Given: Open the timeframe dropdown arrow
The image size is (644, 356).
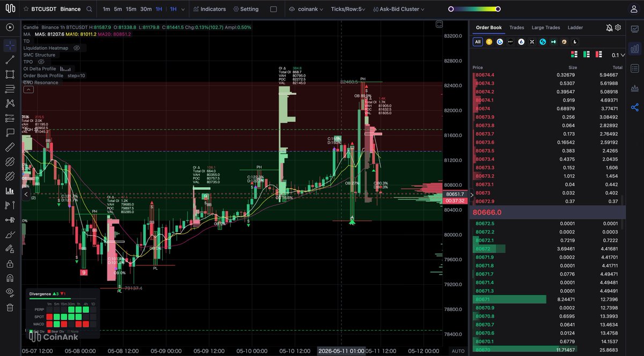Looking at the screenshot, I should pos(184,10).
